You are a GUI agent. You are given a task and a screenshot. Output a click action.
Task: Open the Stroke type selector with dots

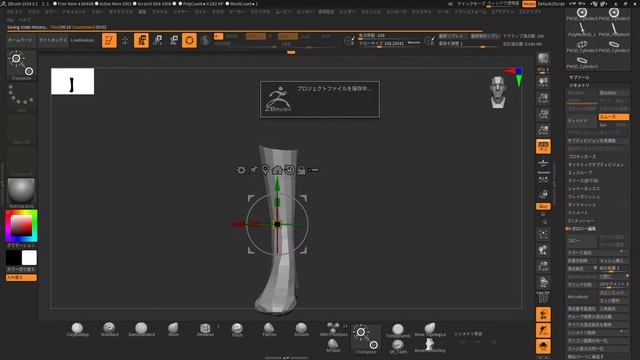pyautogui.click(x=21, y=97)
